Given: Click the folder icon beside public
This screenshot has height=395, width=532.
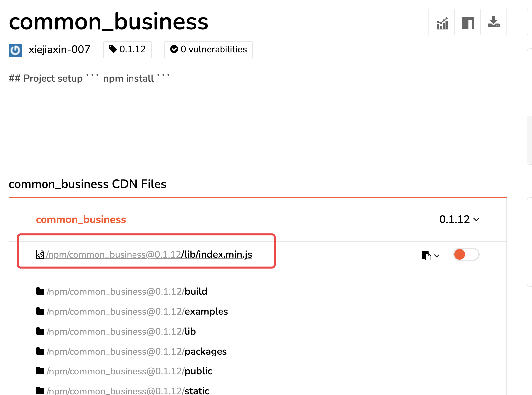Looking at the screenshot, I should 40,371.
